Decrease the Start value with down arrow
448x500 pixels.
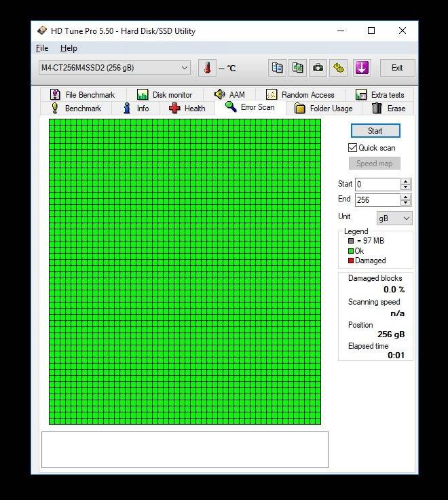(405, 187)
